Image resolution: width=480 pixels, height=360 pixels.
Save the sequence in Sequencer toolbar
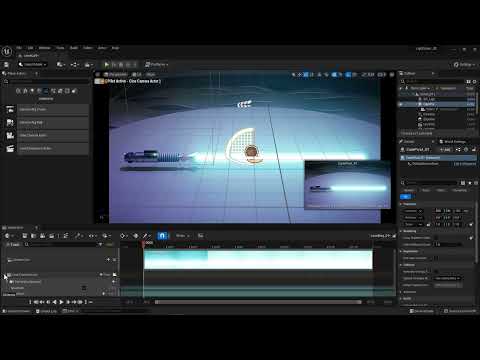(25, 236)
